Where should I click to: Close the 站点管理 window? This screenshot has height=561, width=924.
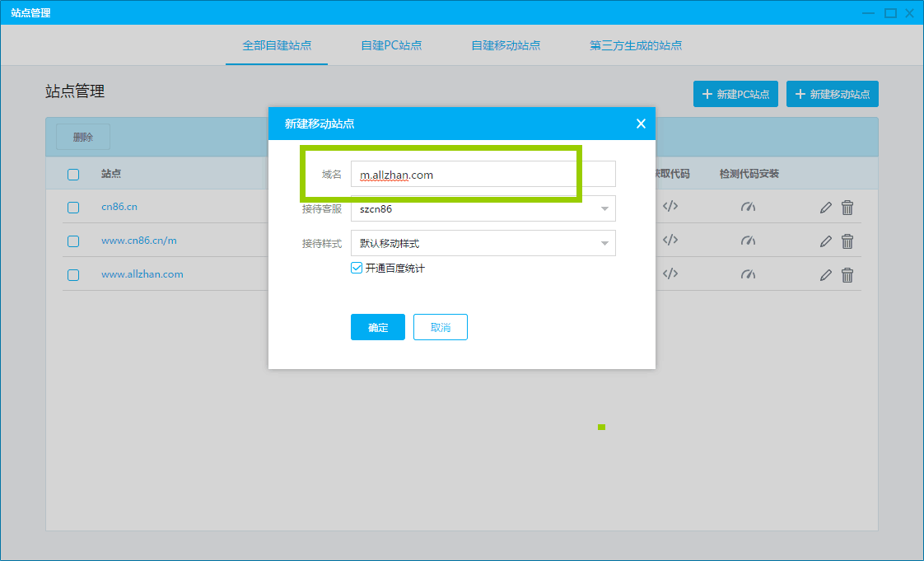pyautogui.click(x=909, y=13)
